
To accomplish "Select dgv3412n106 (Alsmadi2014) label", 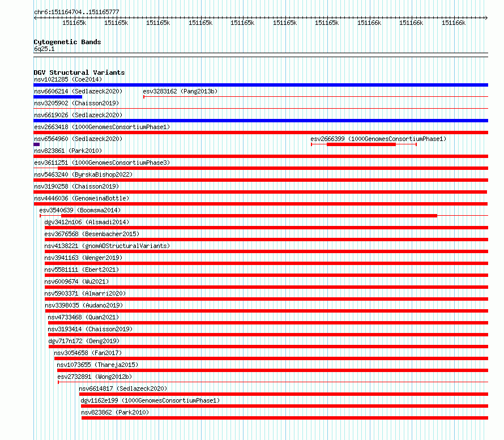I will tap(87, 222).
